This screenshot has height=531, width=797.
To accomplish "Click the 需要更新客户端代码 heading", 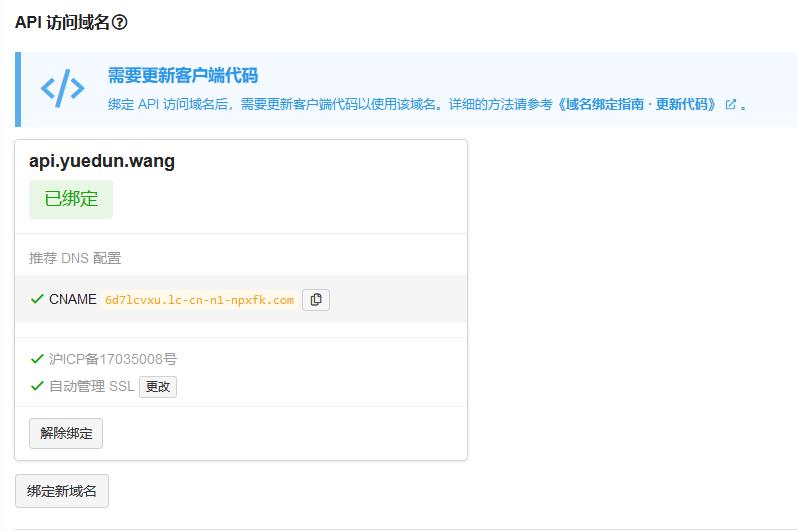I will pos(183,76).
